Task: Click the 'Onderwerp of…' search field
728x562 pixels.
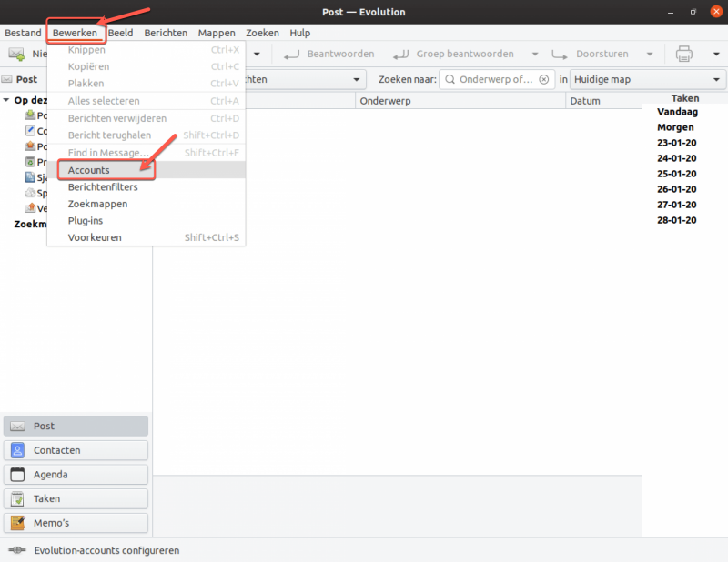Action: [496, 79]
